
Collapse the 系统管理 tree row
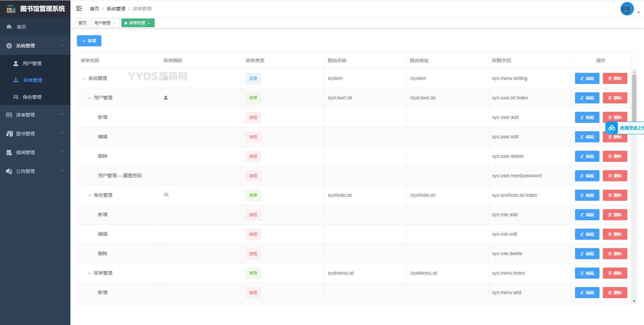(84, 79)
